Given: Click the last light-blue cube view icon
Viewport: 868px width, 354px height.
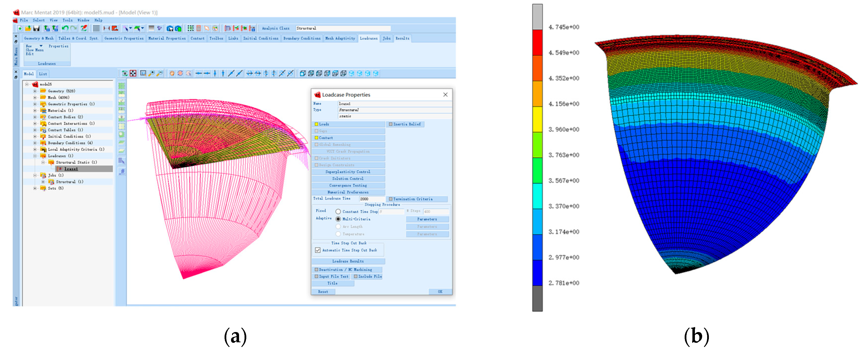Looking at the screenshot, I should (376, 73).
